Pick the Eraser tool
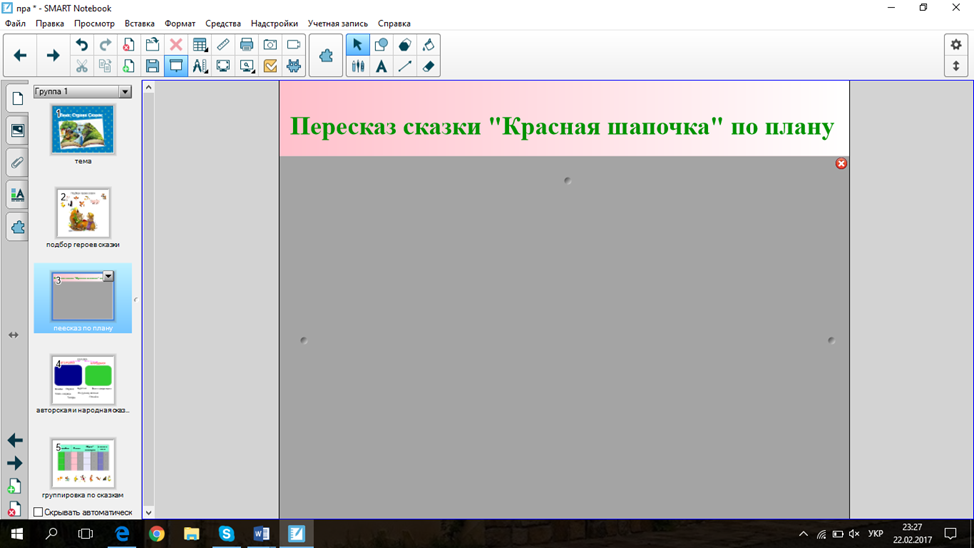 point(428,67)
